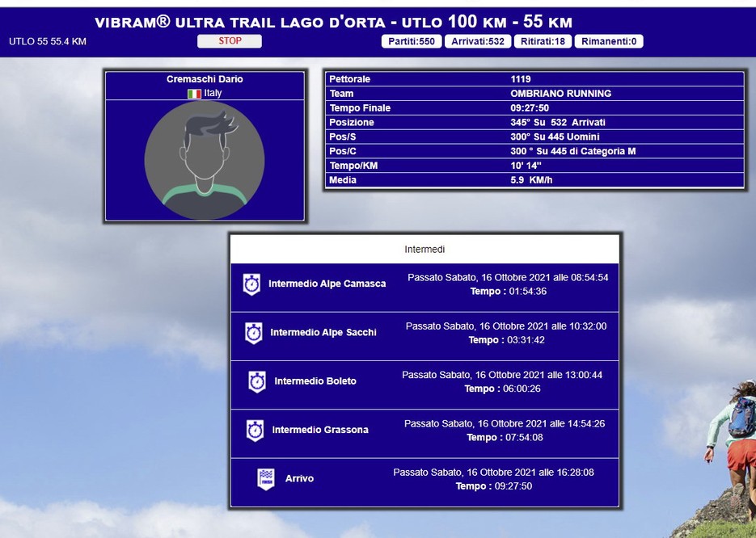Click the Team row label
This screenshot has height=538, width=756.
point(341,94)
